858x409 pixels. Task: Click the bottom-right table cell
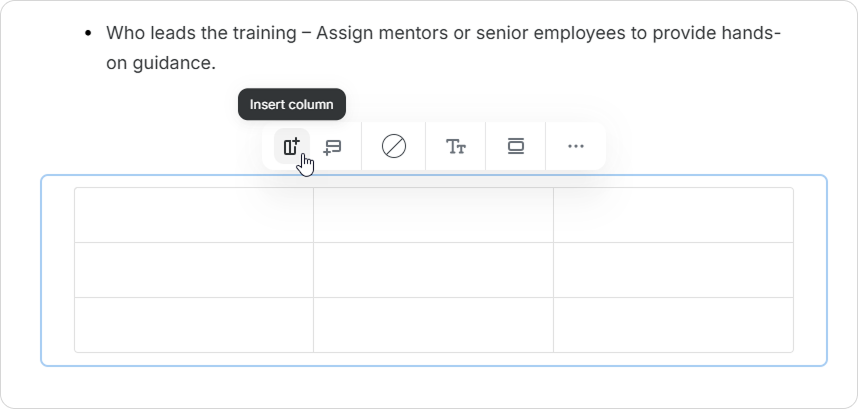pos(673,324)
